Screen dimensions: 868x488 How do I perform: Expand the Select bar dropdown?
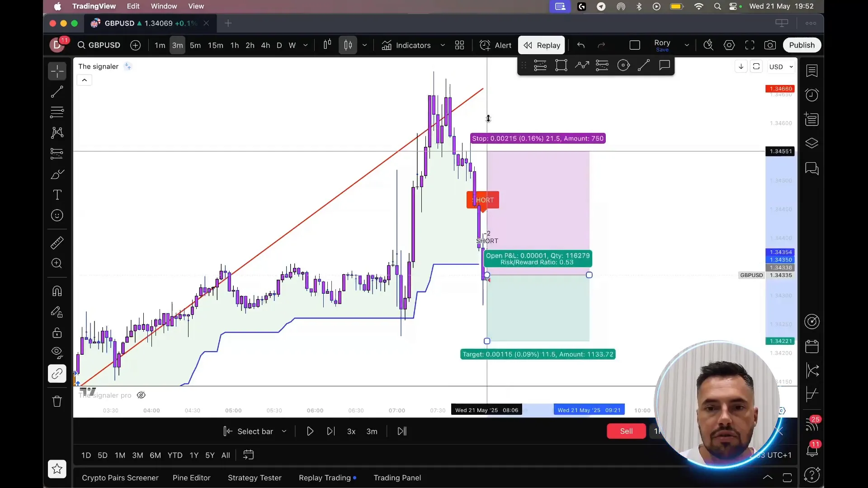(284, 432)
